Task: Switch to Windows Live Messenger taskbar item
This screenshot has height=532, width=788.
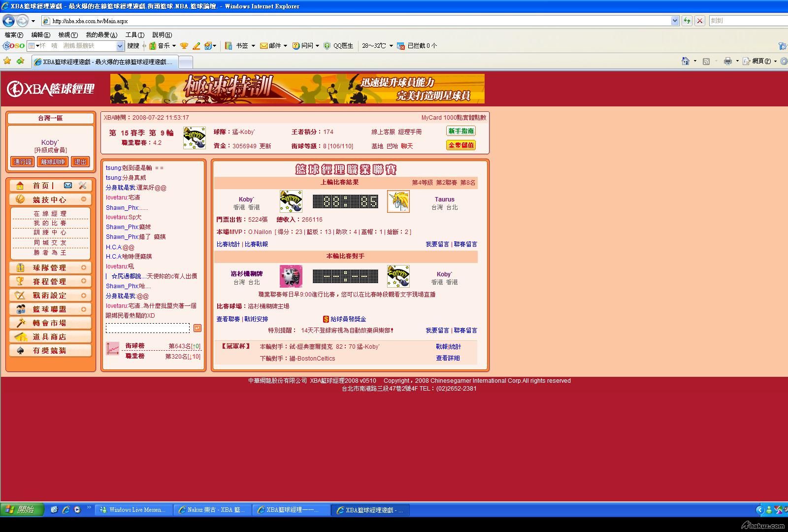Action: click(133, 510)
